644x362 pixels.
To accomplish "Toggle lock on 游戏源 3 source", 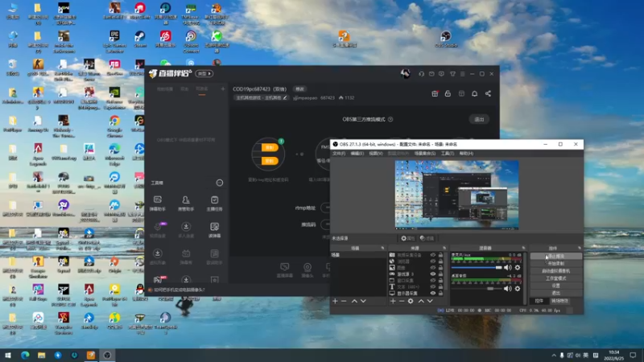I will click(x=440, y=274).
